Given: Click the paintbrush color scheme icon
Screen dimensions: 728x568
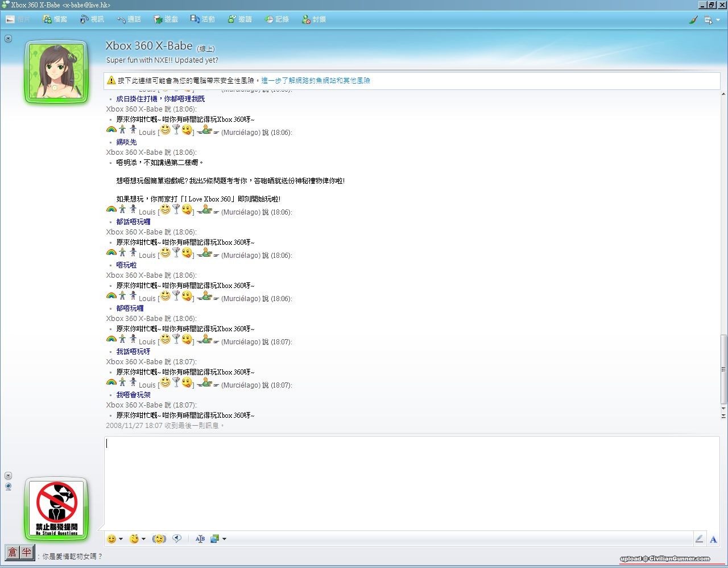Looking at the screenshot, I should coord(693,19).
